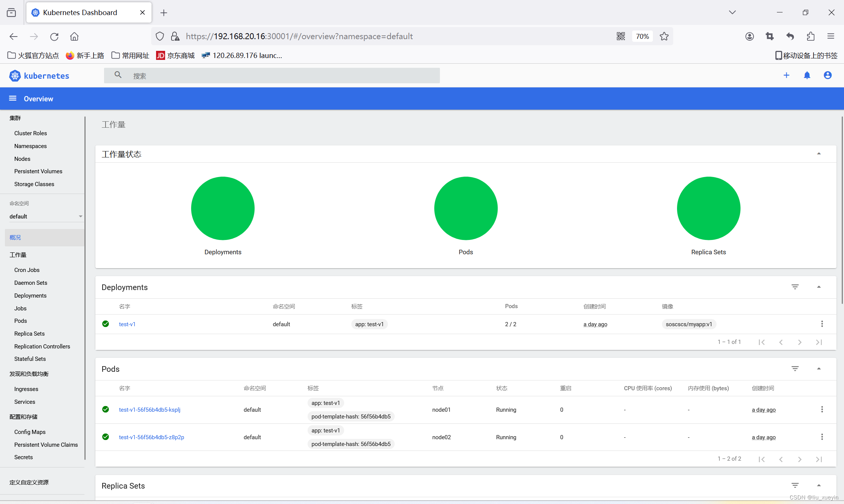The image size is (844, 504).
Task: Open the test-v1 deployment link
Action: [127, 324]
